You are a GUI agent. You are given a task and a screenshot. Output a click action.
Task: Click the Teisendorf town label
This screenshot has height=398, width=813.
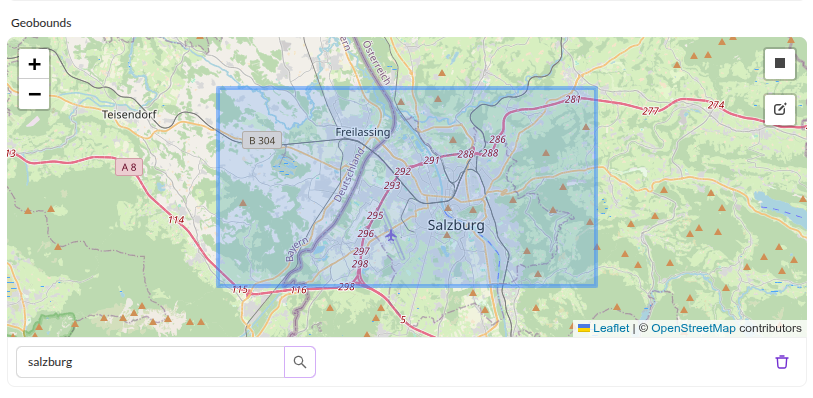point(129,114)
